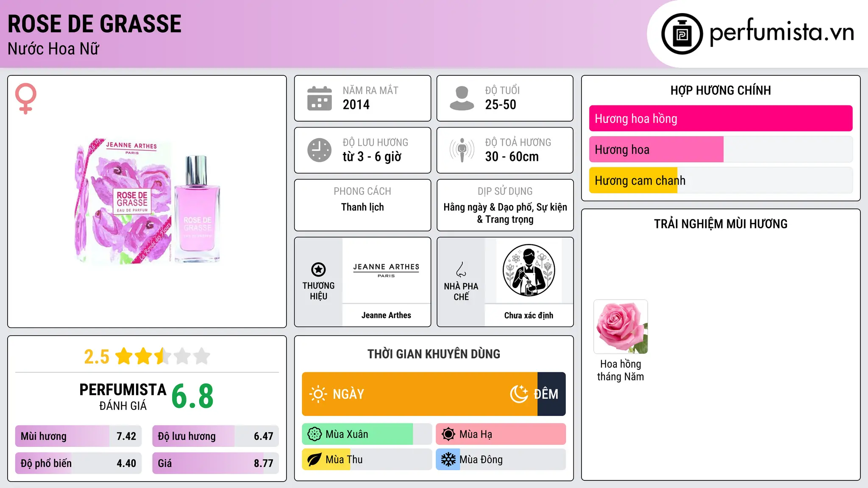Click the first gold rating star

[124, 356]
